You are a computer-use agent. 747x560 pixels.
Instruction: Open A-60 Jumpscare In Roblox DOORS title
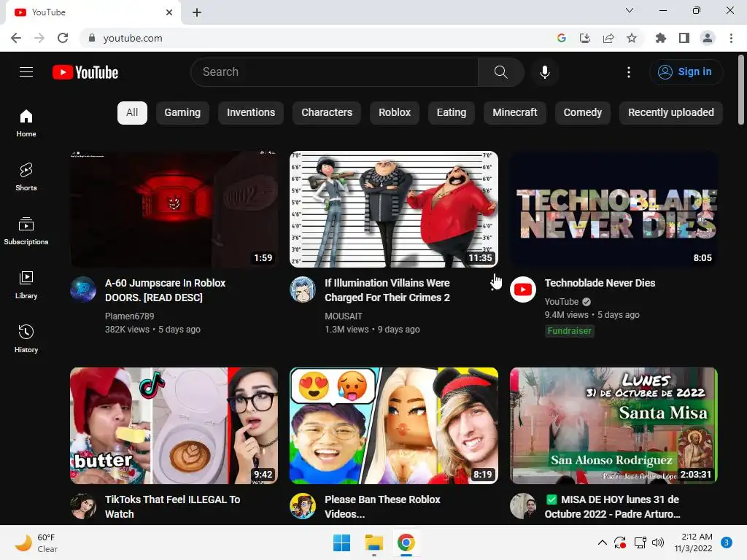click(166, 290)
